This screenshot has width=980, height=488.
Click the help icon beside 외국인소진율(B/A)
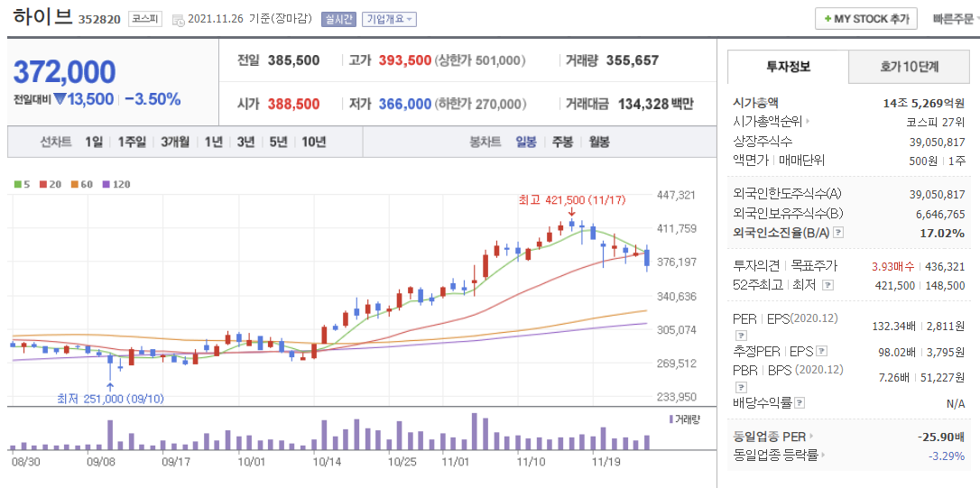[x=838, y=233]
